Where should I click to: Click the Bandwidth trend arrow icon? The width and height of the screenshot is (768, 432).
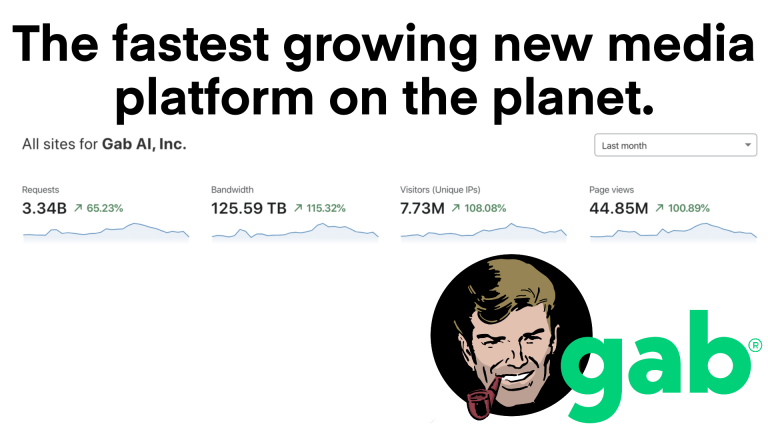pyautogui.click(x=298, y=208)
